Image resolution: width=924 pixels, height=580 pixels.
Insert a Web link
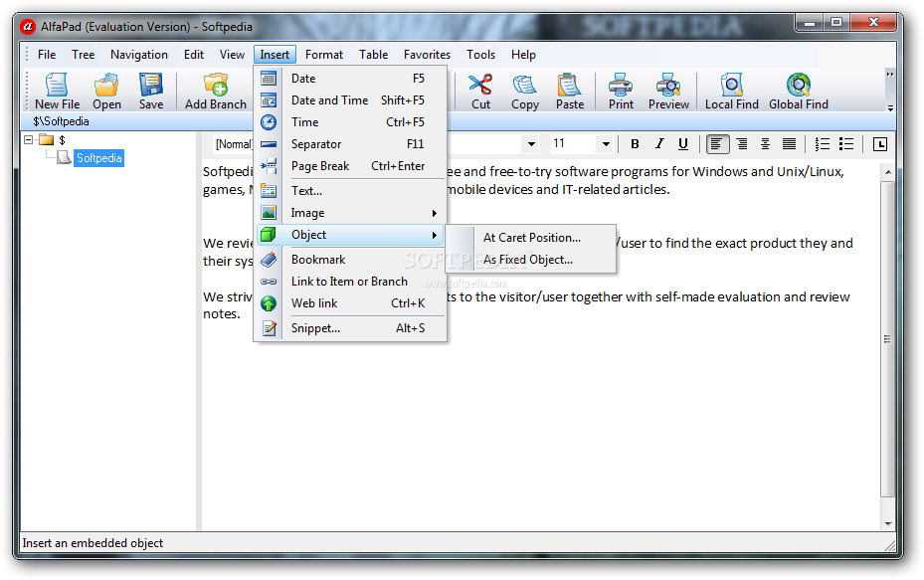351,303
